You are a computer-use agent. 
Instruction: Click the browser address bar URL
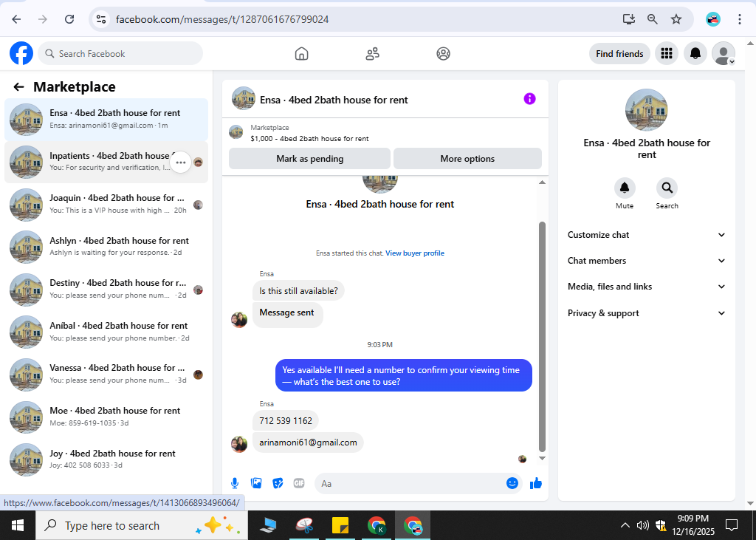[222, 19]
